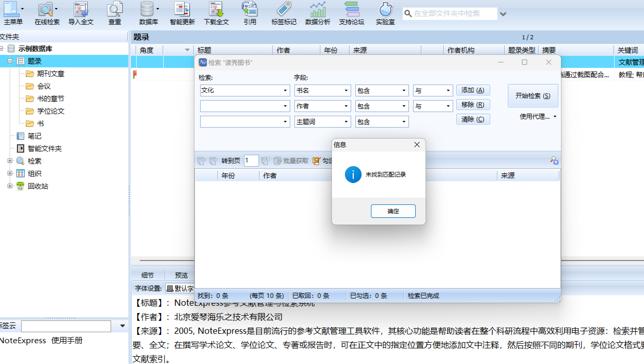Open the search term 文化 combo box arrow
Image resolution: width=644 pixels, height=364 pixels.
coord(285,90)
